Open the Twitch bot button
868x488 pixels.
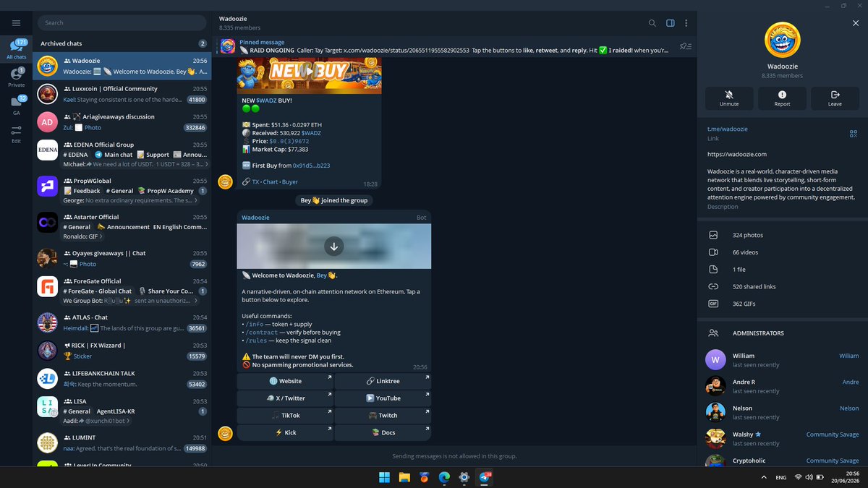(x=383, y=416)
